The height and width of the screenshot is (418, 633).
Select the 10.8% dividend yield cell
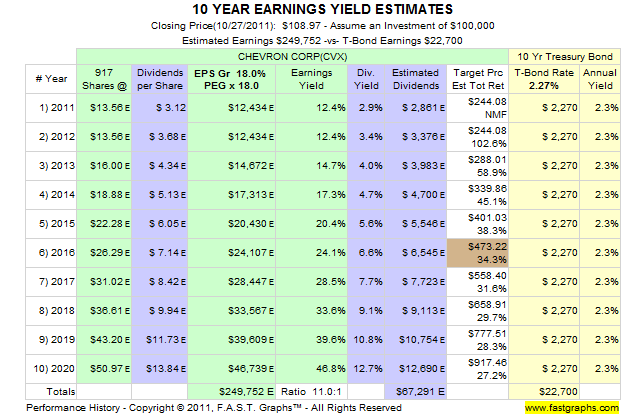(366, 340)
